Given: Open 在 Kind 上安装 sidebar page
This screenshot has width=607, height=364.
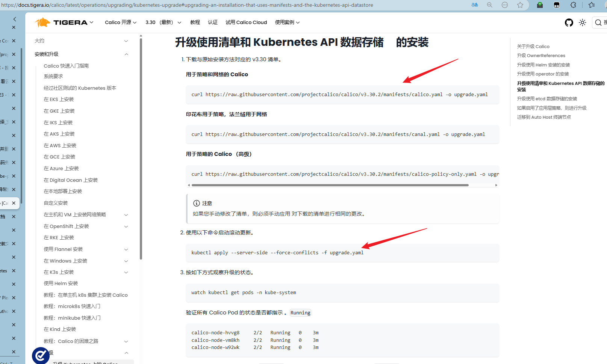Looking at the screenshot, I should tap(60, 329).
